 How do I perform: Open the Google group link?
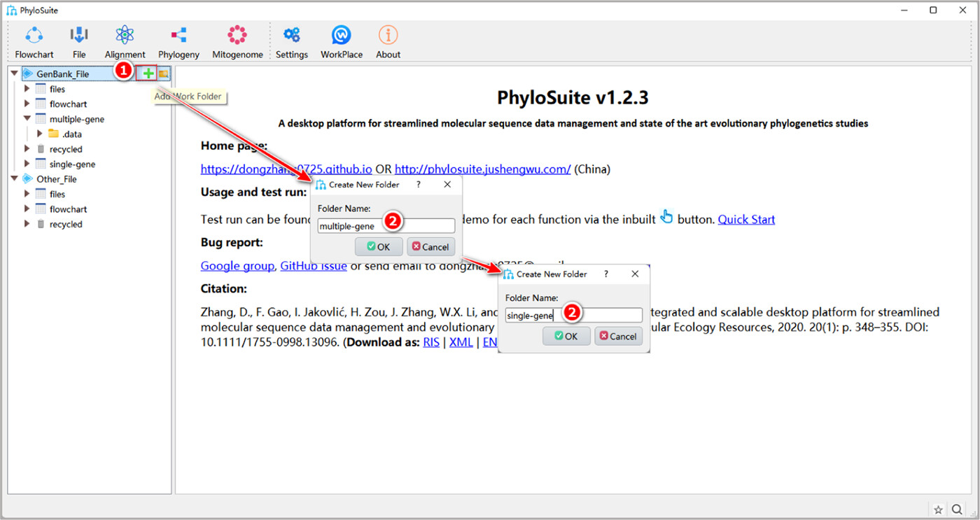237,266
